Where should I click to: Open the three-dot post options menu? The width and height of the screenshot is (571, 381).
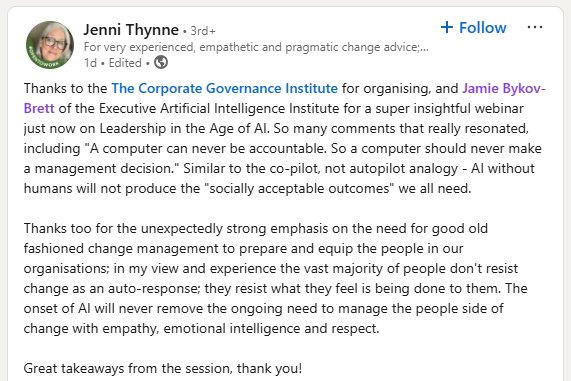tap(535, 27)
